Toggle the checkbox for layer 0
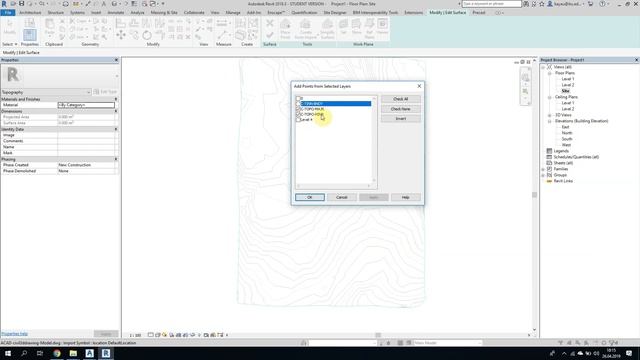 pyautogui.click(x=298, y=98)
